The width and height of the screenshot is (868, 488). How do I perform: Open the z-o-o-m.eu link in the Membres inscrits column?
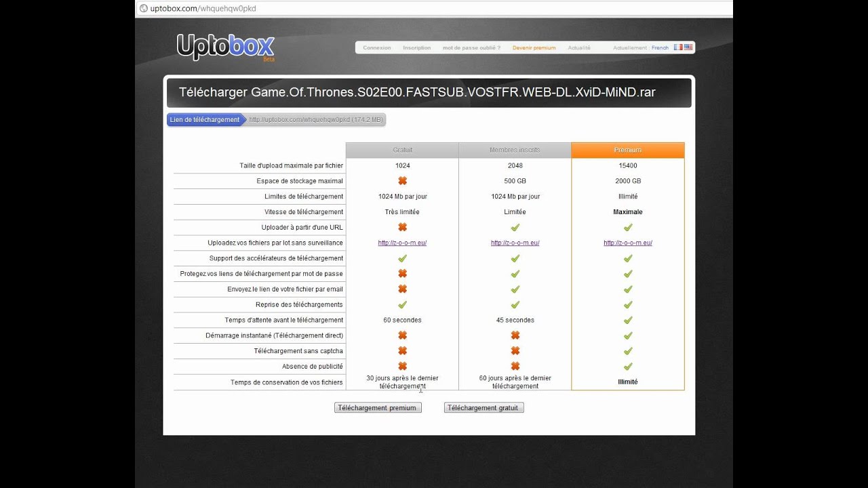pos(515,243)
